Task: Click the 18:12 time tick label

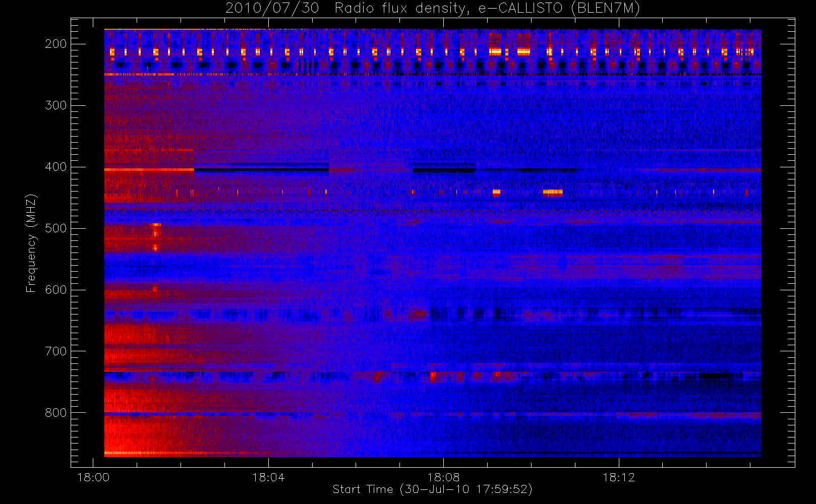Action: point(619,477)
